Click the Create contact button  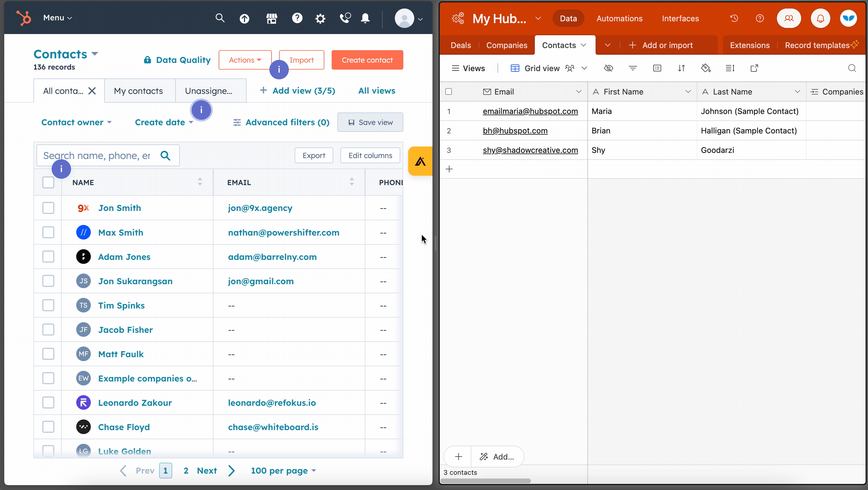[x=367, y=60]
